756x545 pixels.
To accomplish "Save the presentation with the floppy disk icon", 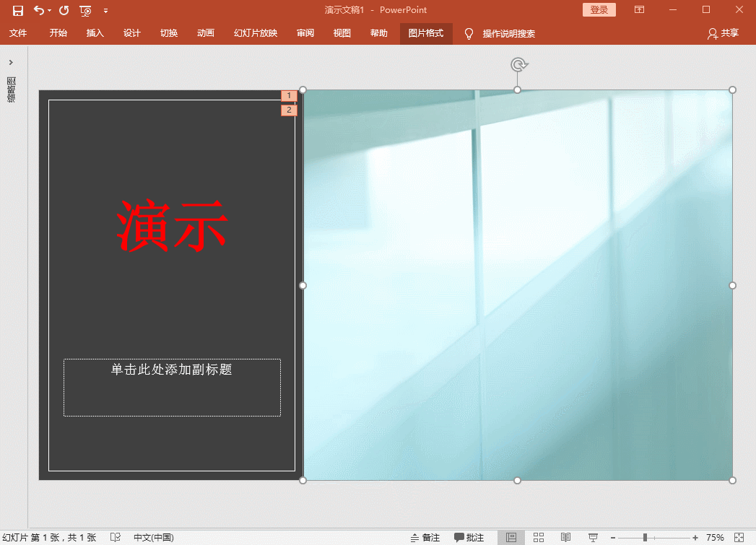I will pyautogui.click(x=18, y=10).
